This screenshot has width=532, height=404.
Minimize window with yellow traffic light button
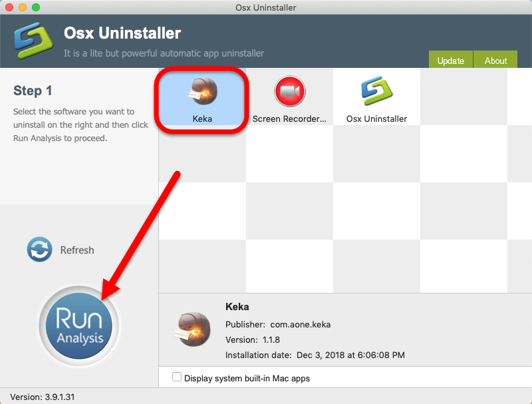(x=23, y=7)
